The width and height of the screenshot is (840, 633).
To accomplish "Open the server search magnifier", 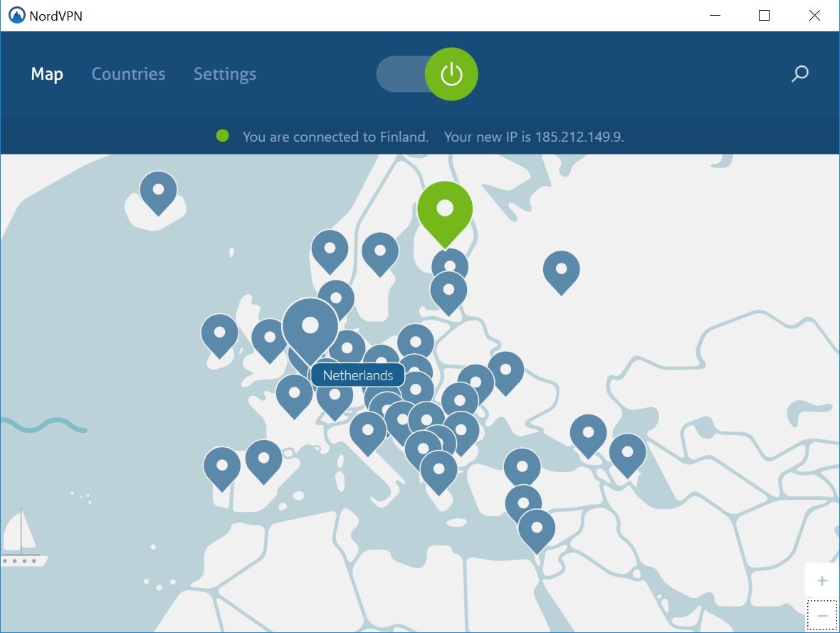I will coord(800,73).
